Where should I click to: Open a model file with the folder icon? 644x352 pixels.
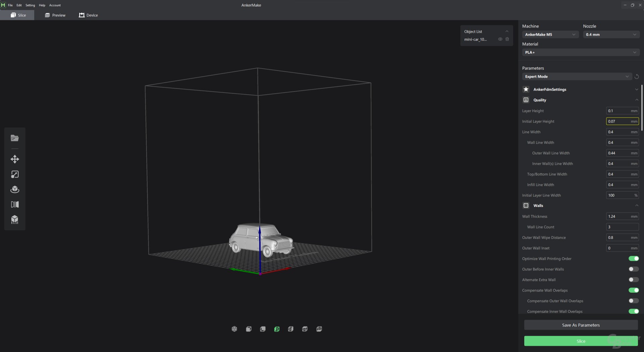(15, 138)
